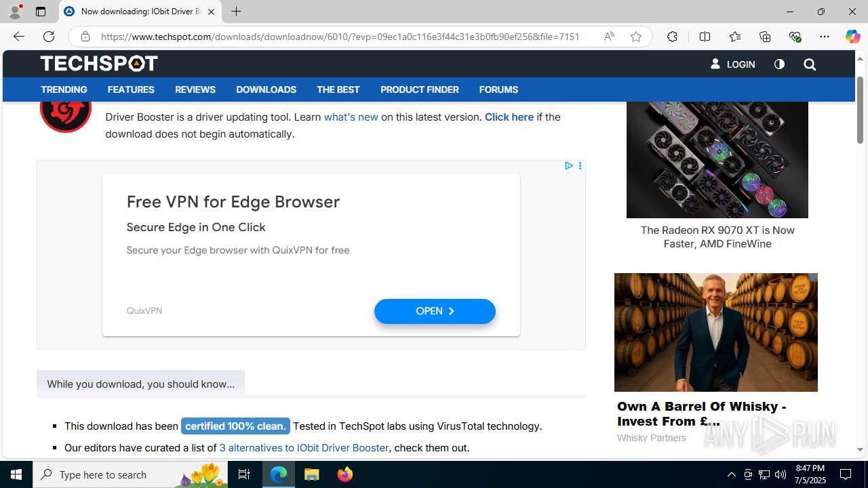Launch Firefox from taskbar
868x488 pixels.
pos(345,474)
